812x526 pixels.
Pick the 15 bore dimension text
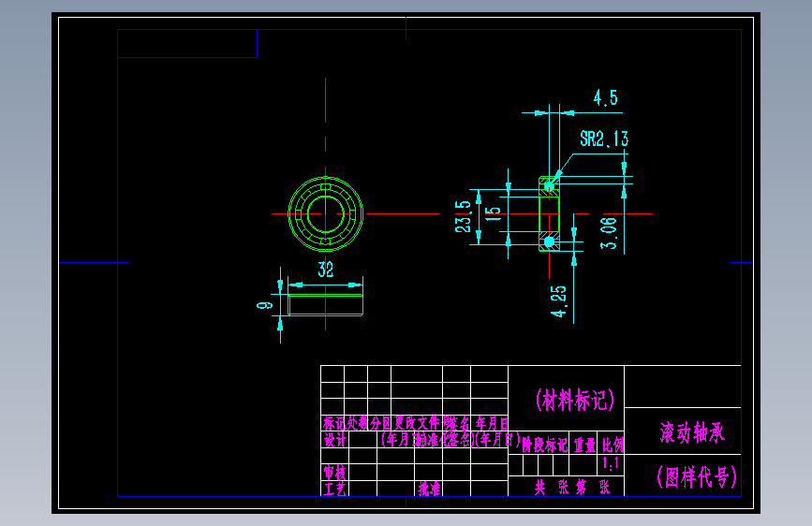coord(494,213)
